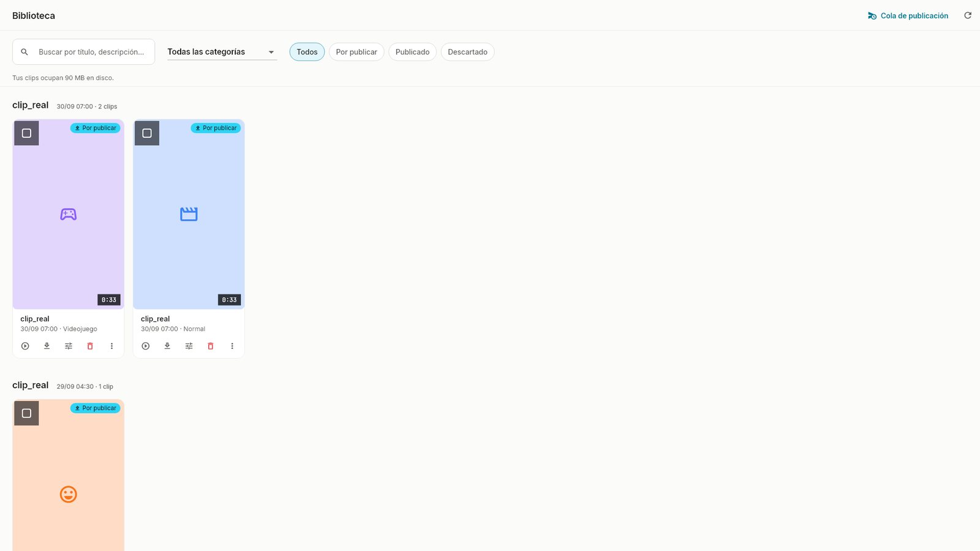
Task: Download the Videojuego clip_real clip
Action: pyautogui.click(x=47, y=346)
